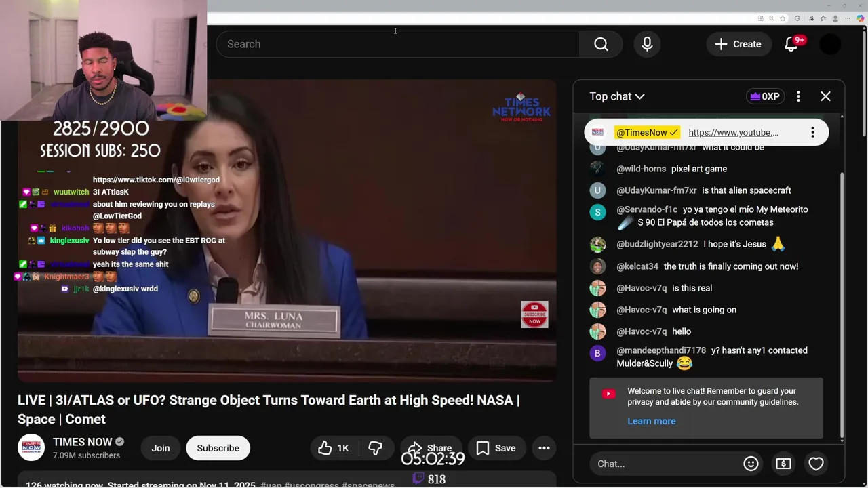This screenshot has height=488, width=868.
Task: Start voice search with the microphone icon
Action: point(647,44)
